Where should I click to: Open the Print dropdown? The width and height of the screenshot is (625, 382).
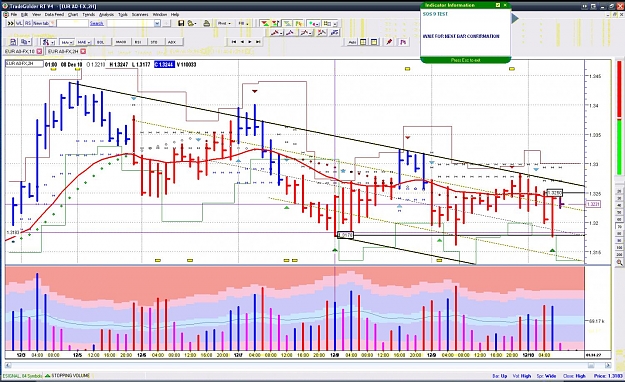coord(224,24)
